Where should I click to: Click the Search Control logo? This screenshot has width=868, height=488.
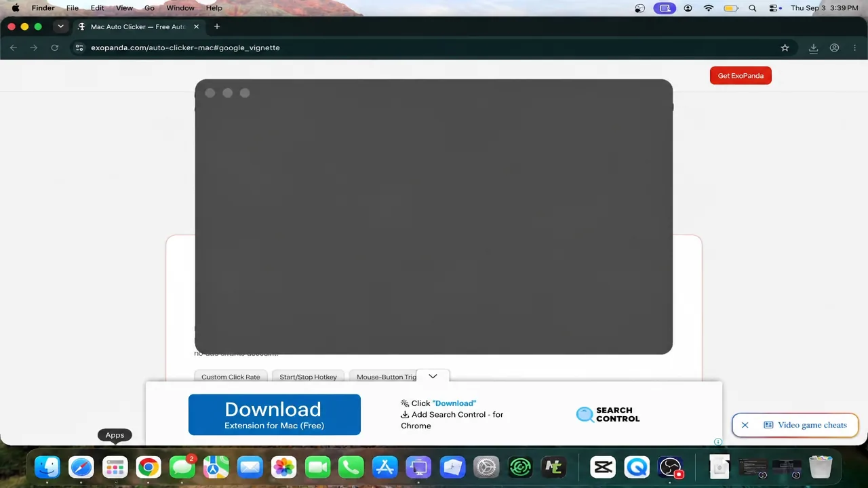[608, 414]
